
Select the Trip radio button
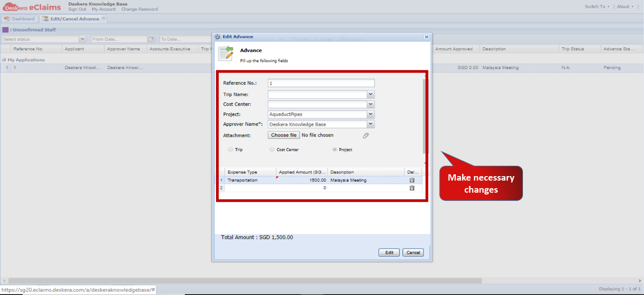(231, 150)
